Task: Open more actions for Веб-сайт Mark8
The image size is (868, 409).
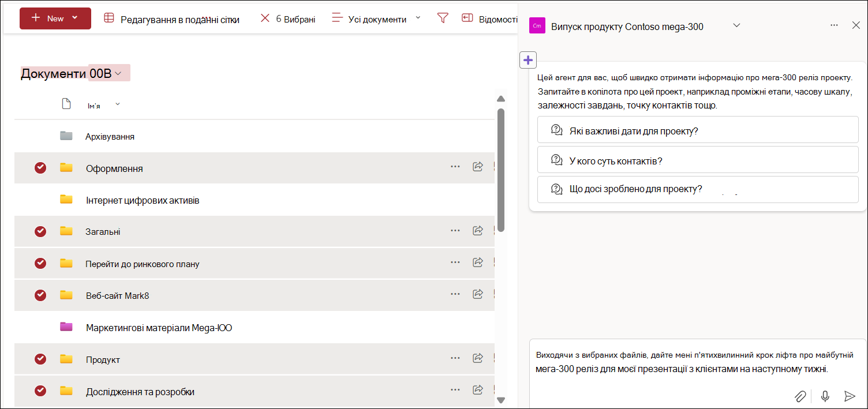Action: [x=455, y=294]
